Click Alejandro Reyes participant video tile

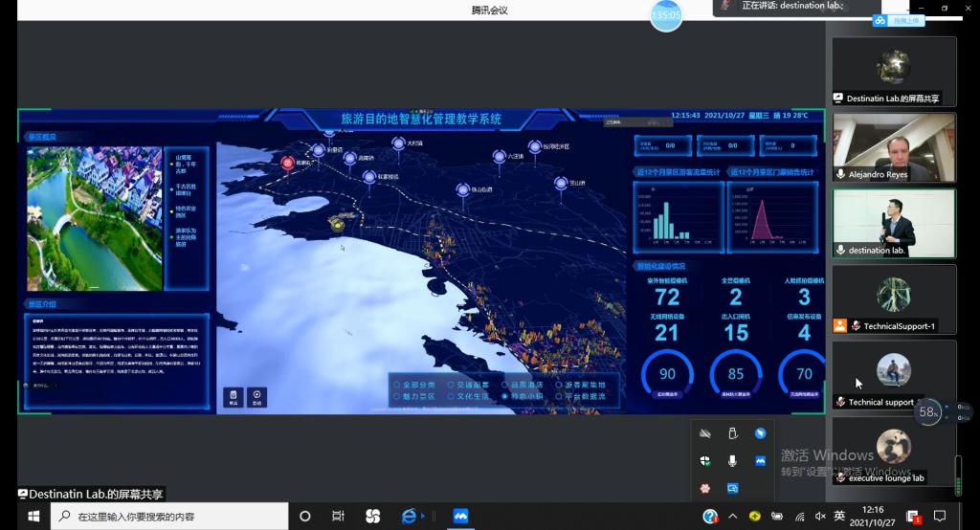(894, 147)
